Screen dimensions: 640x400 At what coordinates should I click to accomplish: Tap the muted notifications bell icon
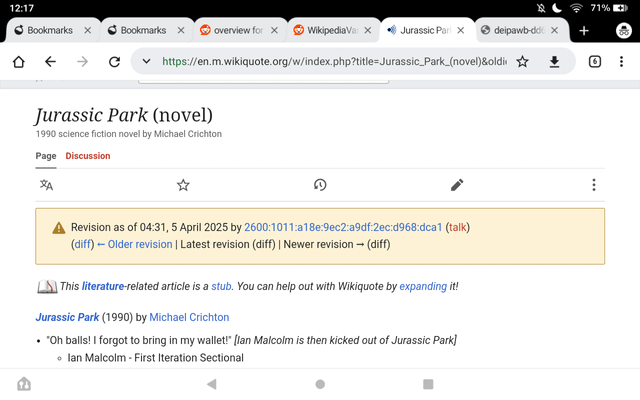pyautogui.click(x=541, y=8)
